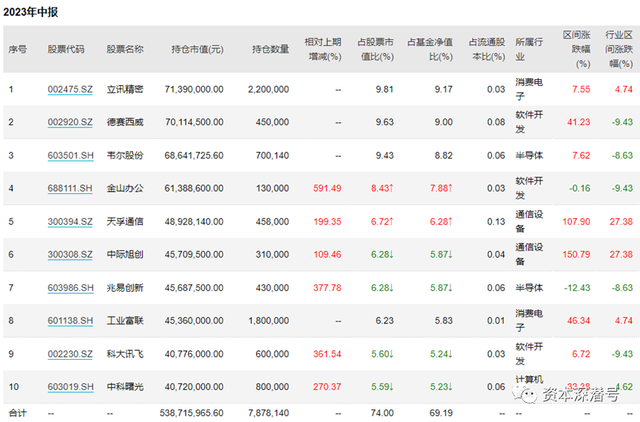This screenshot has height=422, width=640.
Task: Click the 行业区间涨跌幅(%) column header
Action: pyautogui.click(x=619, y=49)
